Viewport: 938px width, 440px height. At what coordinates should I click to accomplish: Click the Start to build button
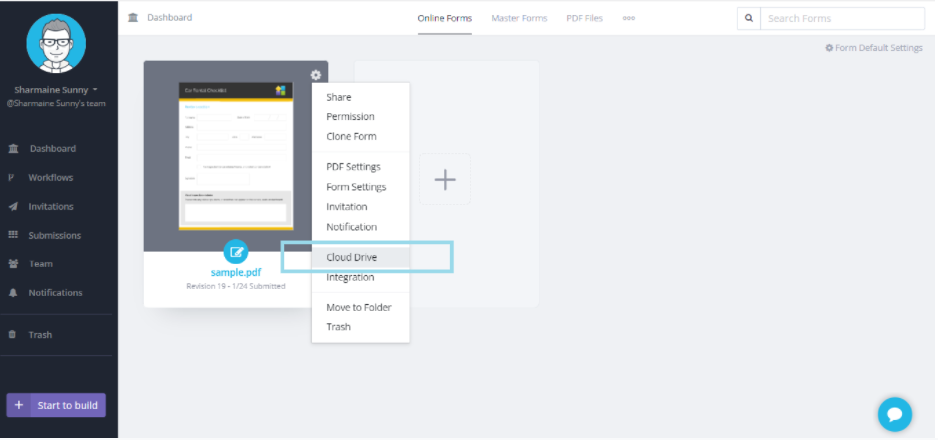point(56,405)
